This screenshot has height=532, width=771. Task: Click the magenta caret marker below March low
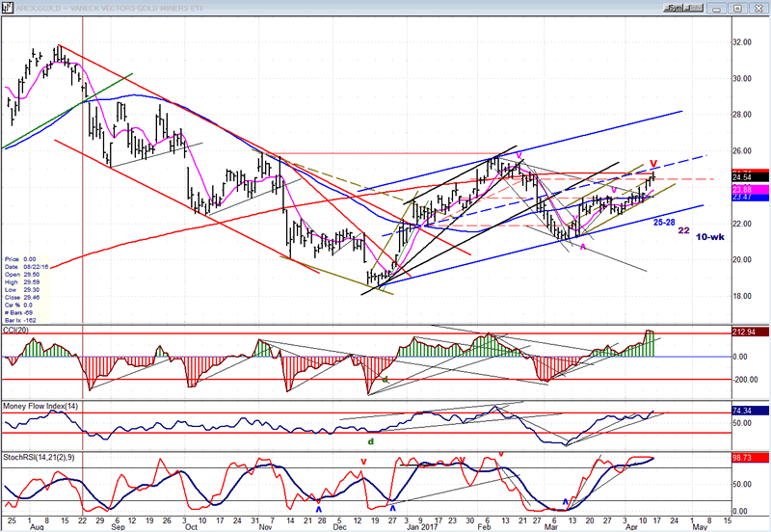581,246
